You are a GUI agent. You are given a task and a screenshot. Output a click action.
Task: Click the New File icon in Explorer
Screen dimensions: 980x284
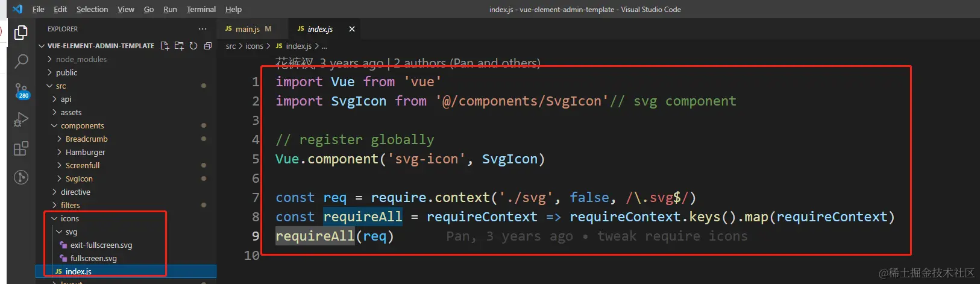(165, 46)
